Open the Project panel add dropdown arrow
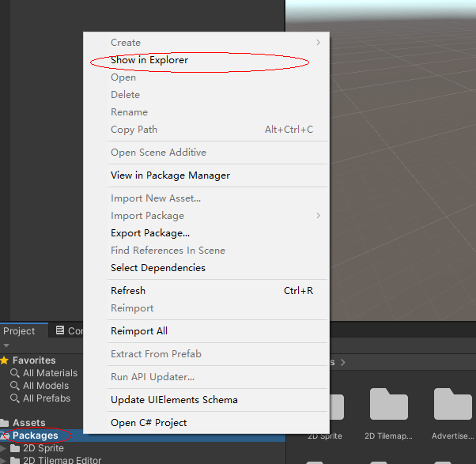Screen dimensions: 476x464 6,345
